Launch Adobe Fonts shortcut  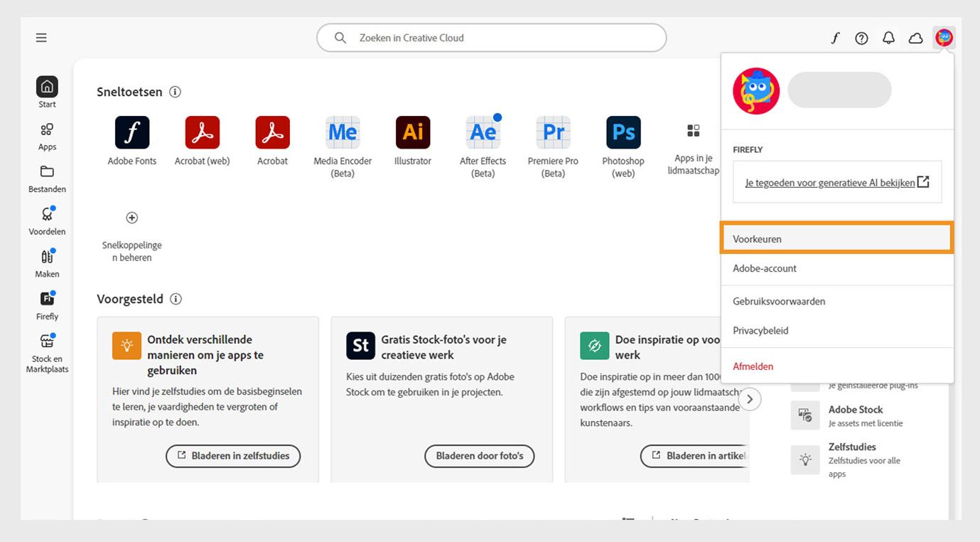(x=132, y=141)
